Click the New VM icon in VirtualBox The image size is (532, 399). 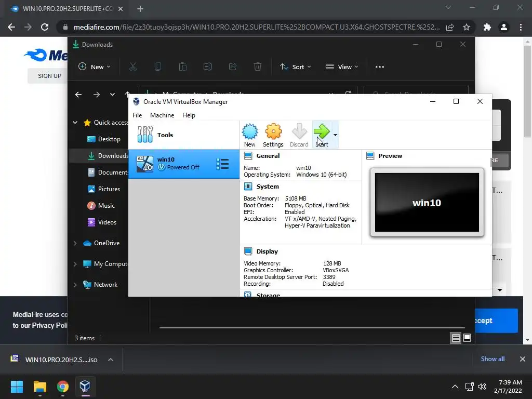[250, 135]
